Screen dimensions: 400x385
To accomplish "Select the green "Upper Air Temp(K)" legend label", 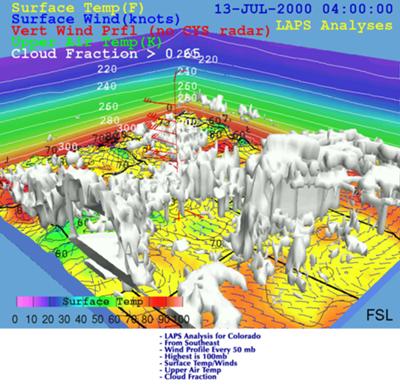I will 87,42.
